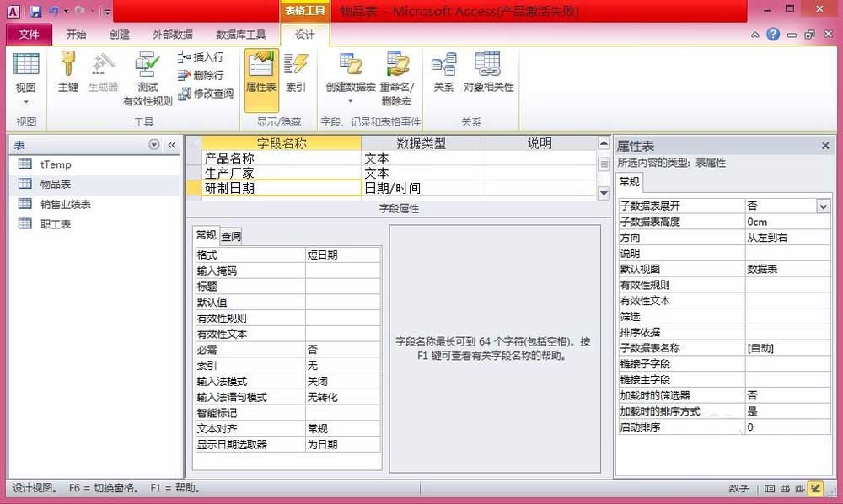
Task: Click the Undo icon in quick access toolbar
Action: pyautogui.click(x=53, y=11)
